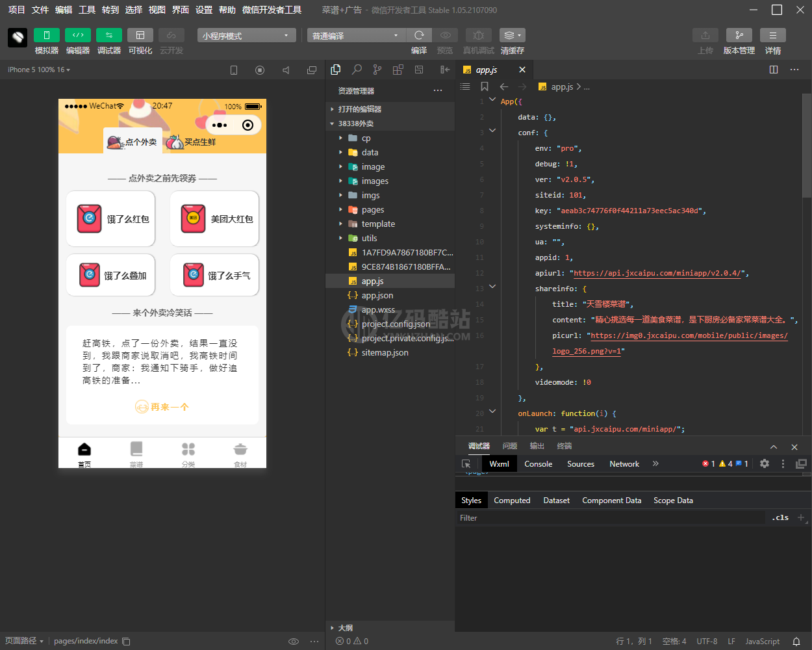Image resolution: width=812 pixels, height=650 pixels.
Task: Open the clear cache (清缓存) layers icon
Action: coord(512,35)
